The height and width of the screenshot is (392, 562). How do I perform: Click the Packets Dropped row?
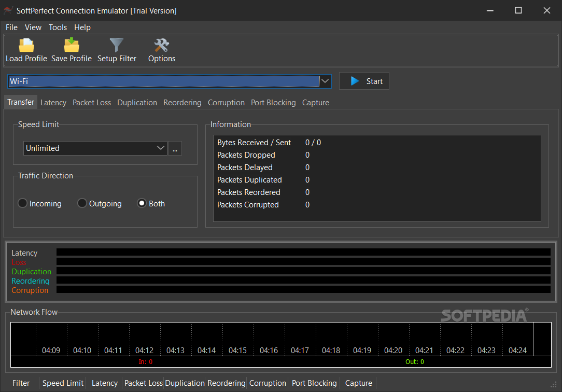click(x=377, y=155)
